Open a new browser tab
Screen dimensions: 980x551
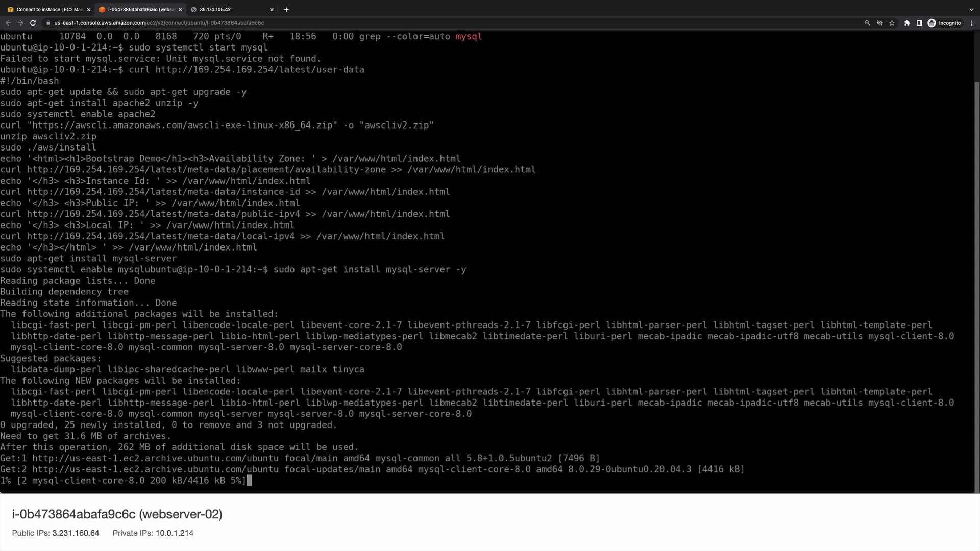point(286,9)
